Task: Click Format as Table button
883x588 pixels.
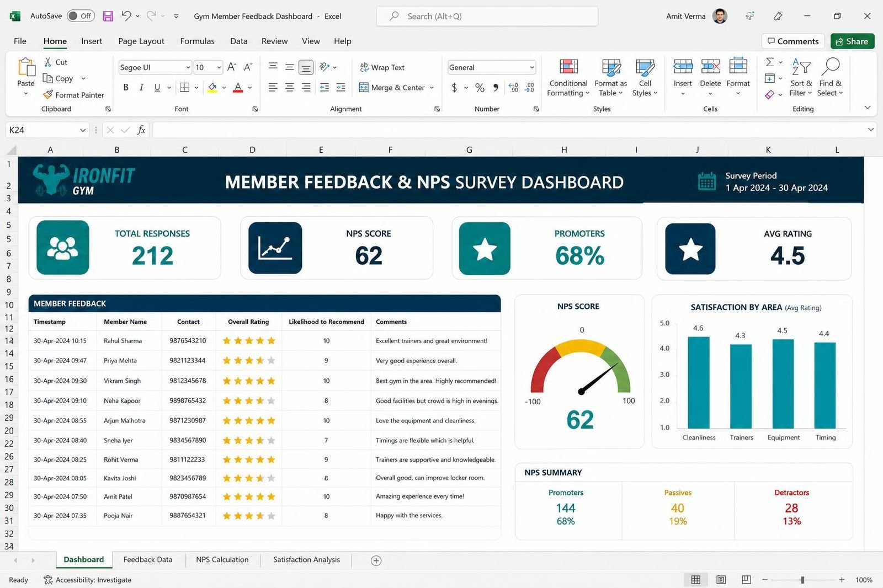Action: click(x=610, y=77)
